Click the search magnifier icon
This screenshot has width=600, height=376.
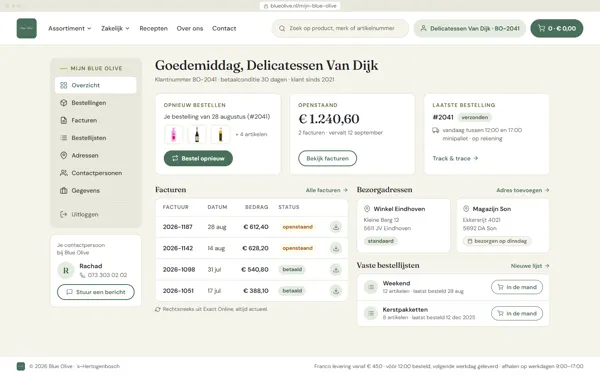pos(282,28)
